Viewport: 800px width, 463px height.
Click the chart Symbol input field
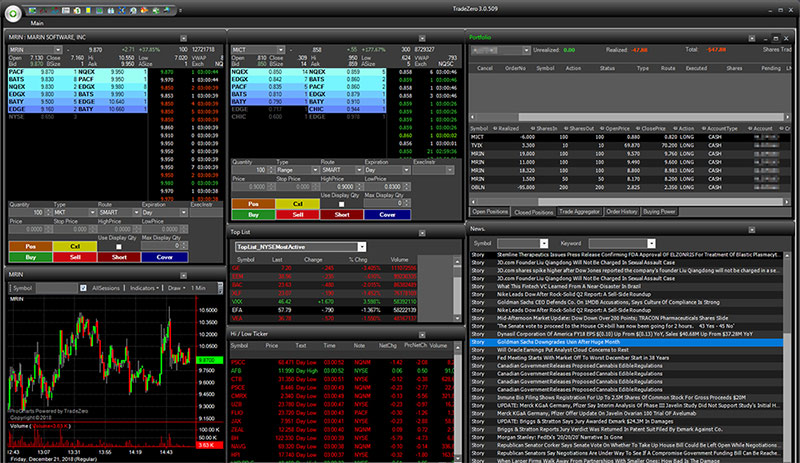click(x=57, y=288)
